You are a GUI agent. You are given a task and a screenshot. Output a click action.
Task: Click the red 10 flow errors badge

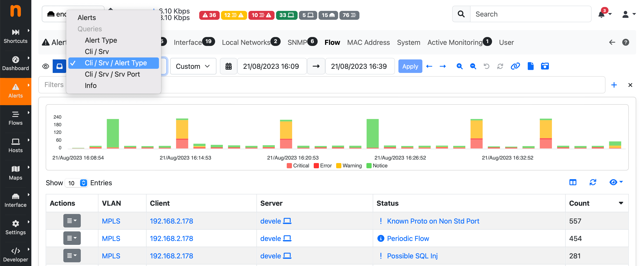click(261, 15)
